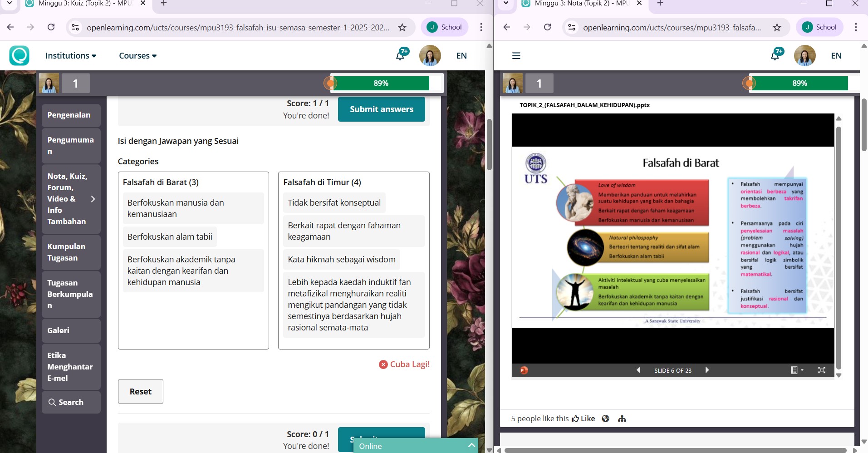Image resolution: width=868 pixels, height=453 pixels.
Task: Open the Institutions dropdown
Action: pyautogui.click(x=71, y=56)
